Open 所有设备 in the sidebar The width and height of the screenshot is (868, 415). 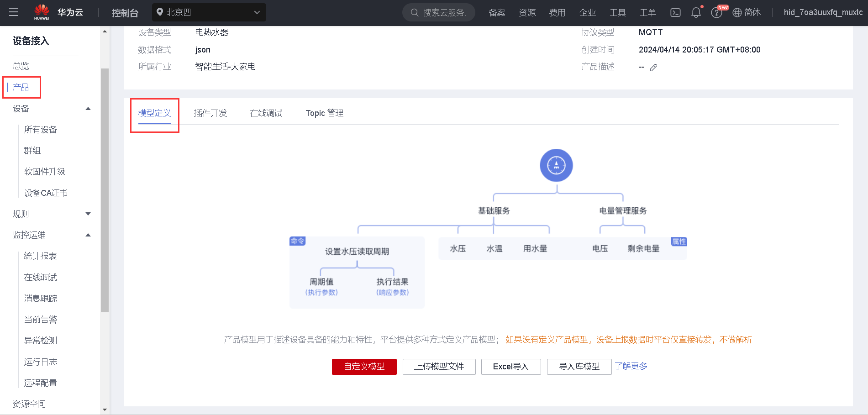click(x=41, y=130)
